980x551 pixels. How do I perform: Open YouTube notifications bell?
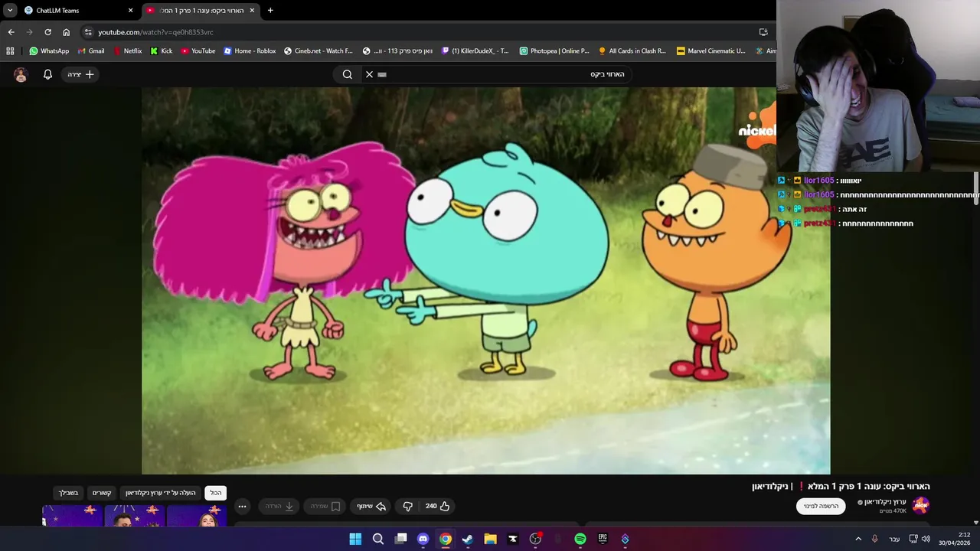47,74
